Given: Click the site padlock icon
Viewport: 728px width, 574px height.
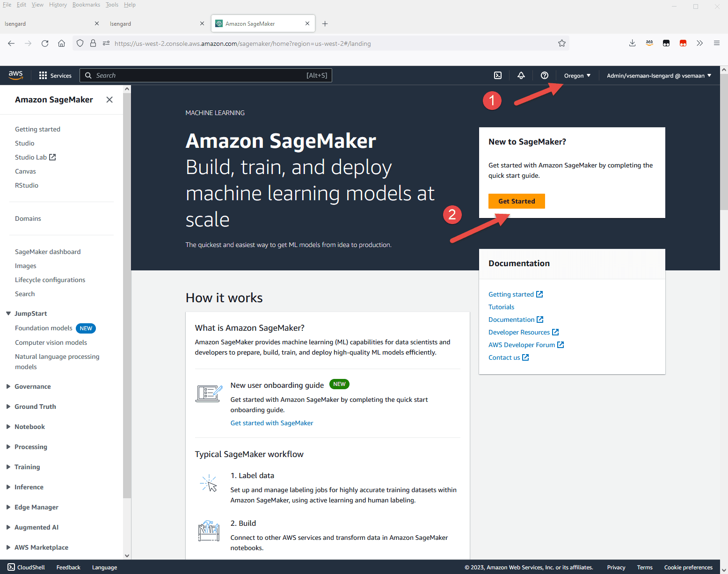Looking at the screenshot, I should 93,44.
